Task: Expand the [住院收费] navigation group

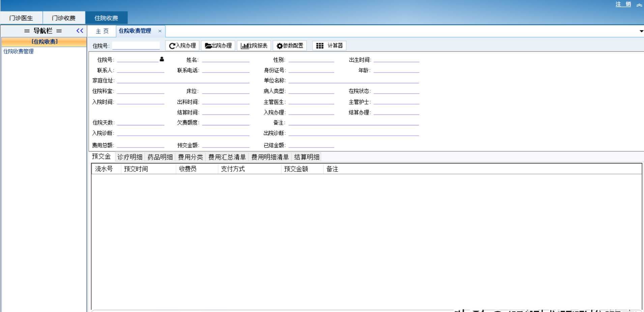Action: (44, 41)
